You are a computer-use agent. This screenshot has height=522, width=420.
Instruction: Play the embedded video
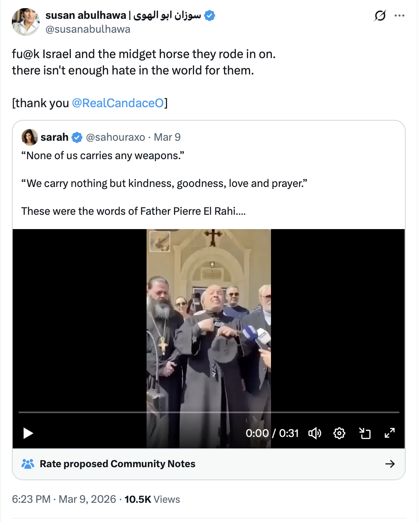coord(28,433)
